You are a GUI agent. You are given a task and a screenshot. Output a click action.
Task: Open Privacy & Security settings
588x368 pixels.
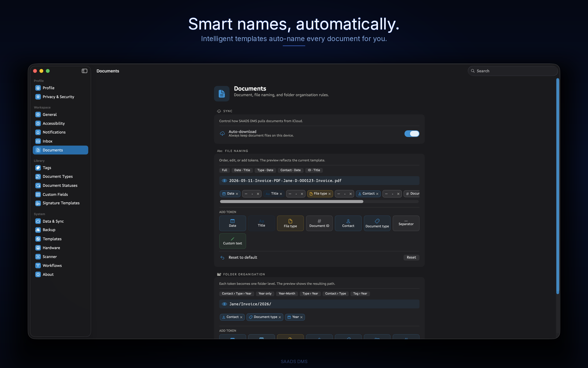click(60, 97)
